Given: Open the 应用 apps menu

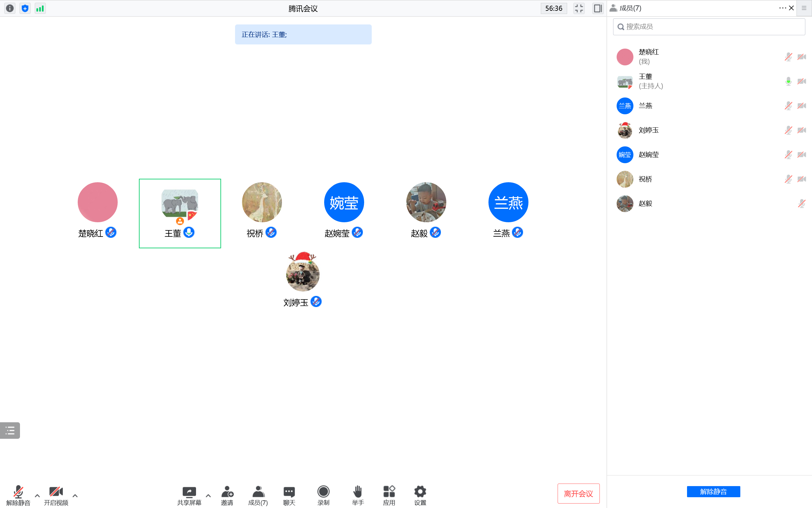Looking at the screenshot, I should coord(389,495).
